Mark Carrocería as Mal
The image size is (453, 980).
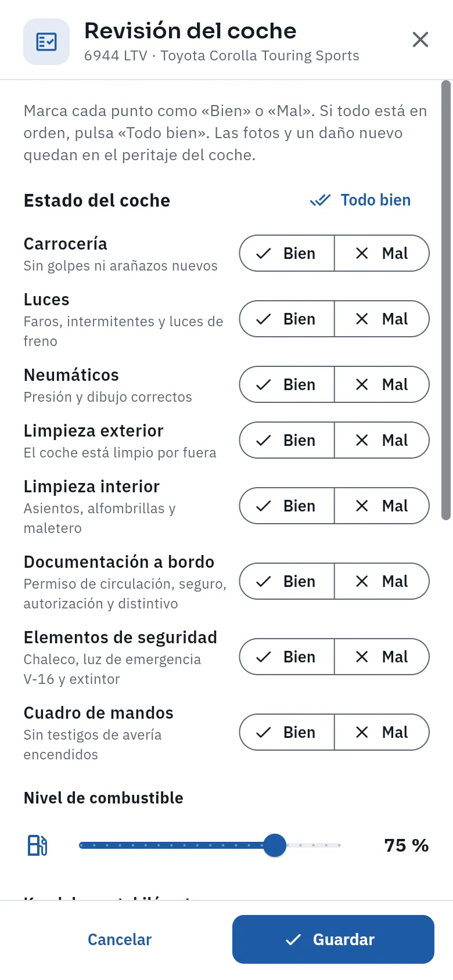pyautogui.click(x=382, y=253)
